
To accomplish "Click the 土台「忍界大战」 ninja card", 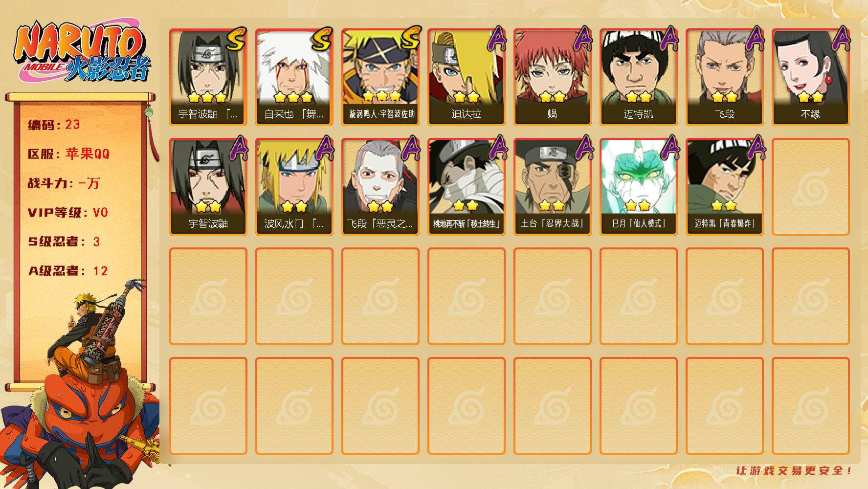I will point(552,187).
